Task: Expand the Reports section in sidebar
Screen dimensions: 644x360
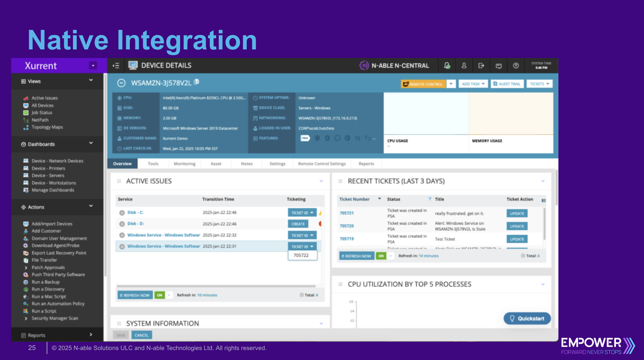Action: 91,335
